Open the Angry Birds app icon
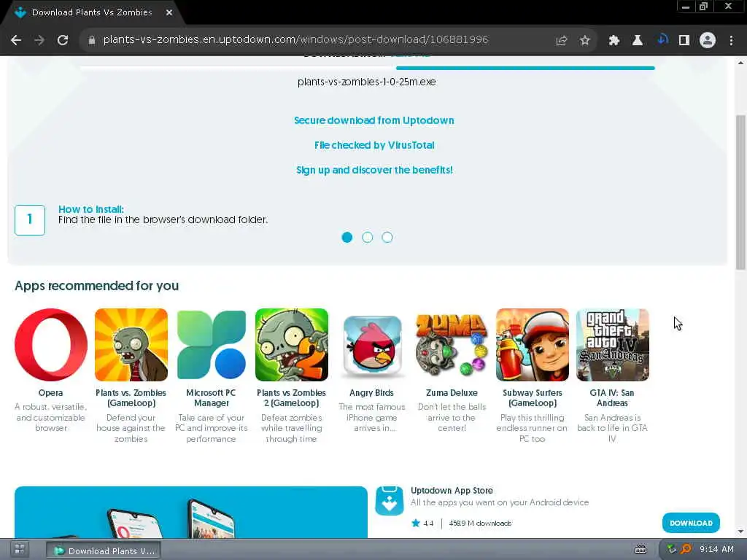Image resolution: width=747 pixels, height=560 pixels. [x=371, y=345]
